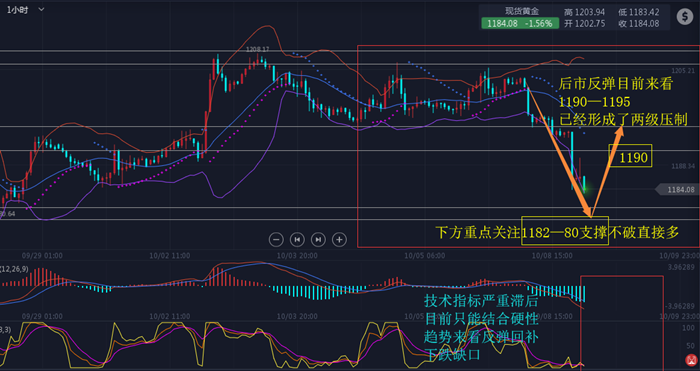This screenshot has height=371, width=700.
Task: Click the green glowing last-price dot
Action: [585, 189]
